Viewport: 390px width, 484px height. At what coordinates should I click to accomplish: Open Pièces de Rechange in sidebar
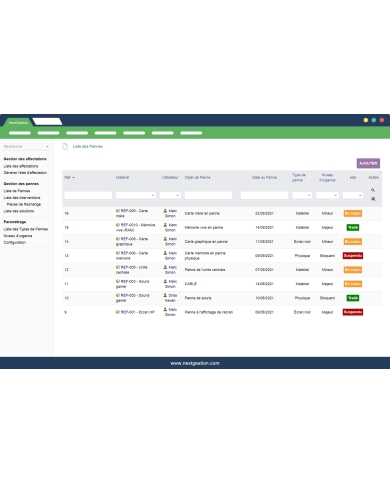click(x=24, y=204)
